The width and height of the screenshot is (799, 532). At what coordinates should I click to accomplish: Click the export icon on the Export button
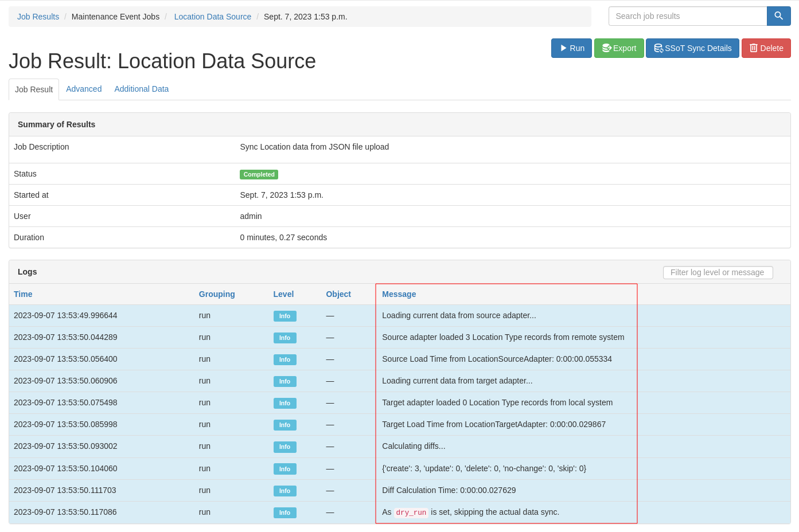(606, 48)
